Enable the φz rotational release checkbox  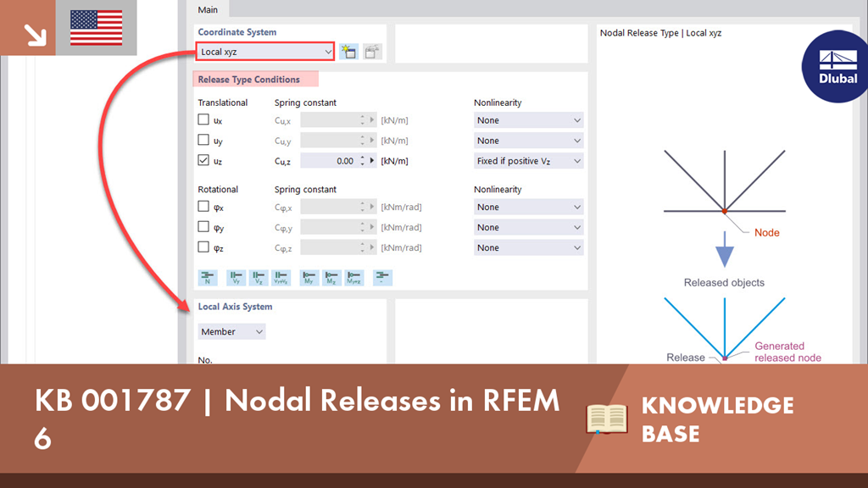[203, 247]
